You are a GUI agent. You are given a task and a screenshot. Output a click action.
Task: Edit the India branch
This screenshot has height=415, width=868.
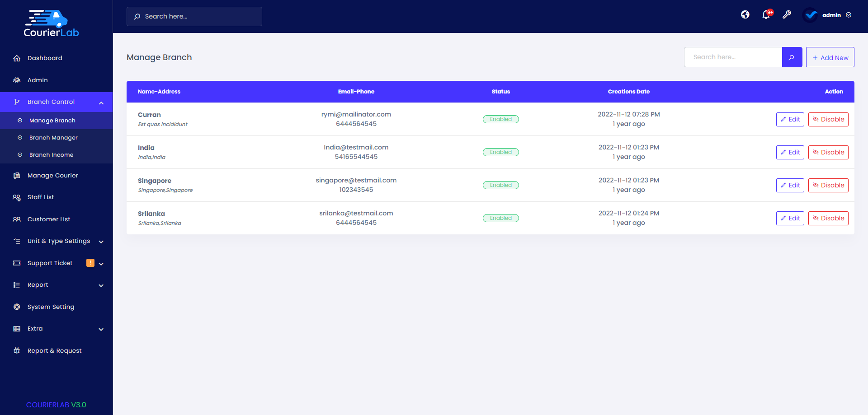[790, 152]
